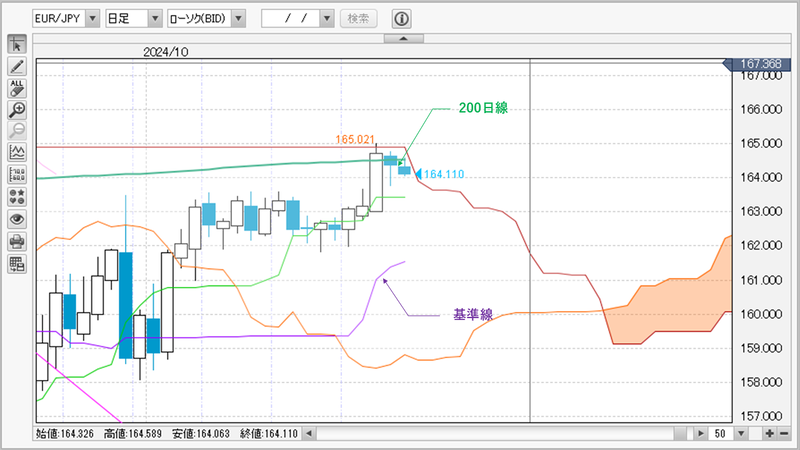This screenshot has width=800, height=450.
Task: Click the 高値:164.589 high value
Action: tap(133, 434)
